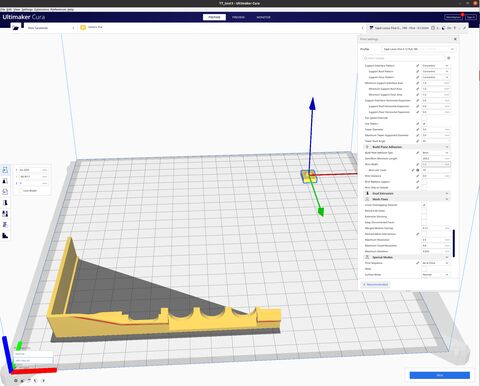Switch to the Monitor tab
The width and height of the screenshot is (480, 386).
click(x=263, y=17)
